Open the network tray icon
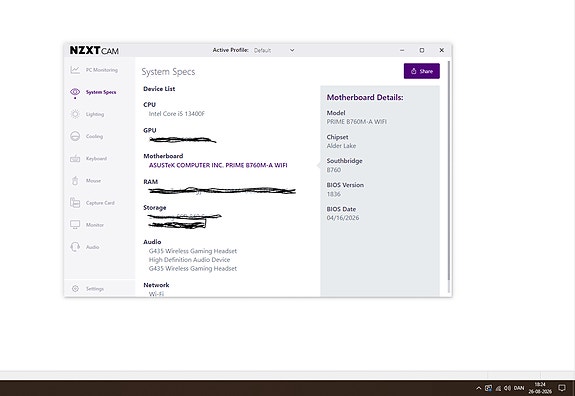The height and width of the screenshot is (396, 575). 498,388
